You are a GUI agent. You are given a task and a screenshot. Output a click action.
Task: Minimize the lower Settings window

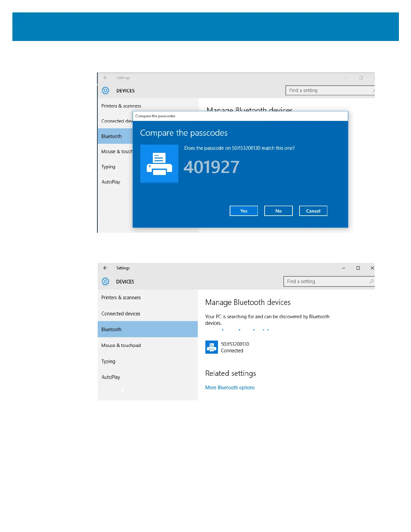click(x=344, y=268)
